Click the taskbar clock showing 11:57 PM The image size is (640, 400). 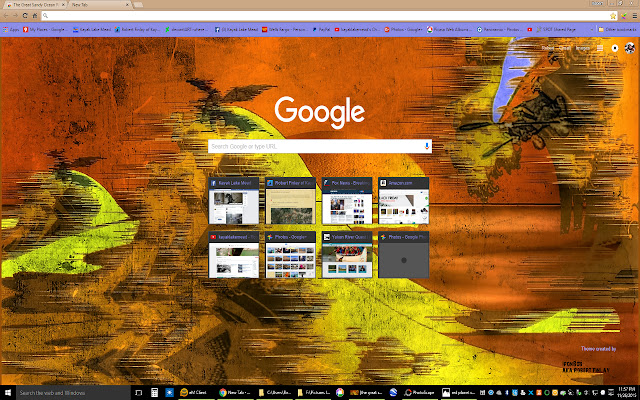tap(627, 393)
